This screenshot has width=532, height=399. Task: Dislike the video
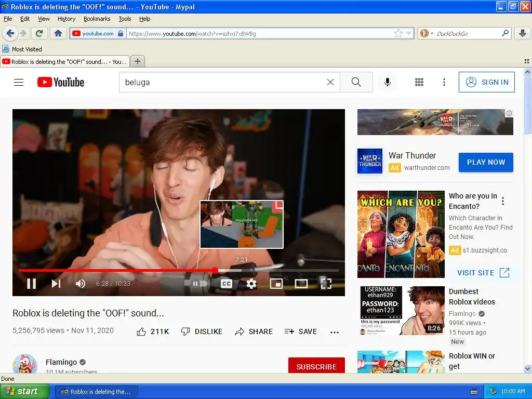tap(202, 331)
